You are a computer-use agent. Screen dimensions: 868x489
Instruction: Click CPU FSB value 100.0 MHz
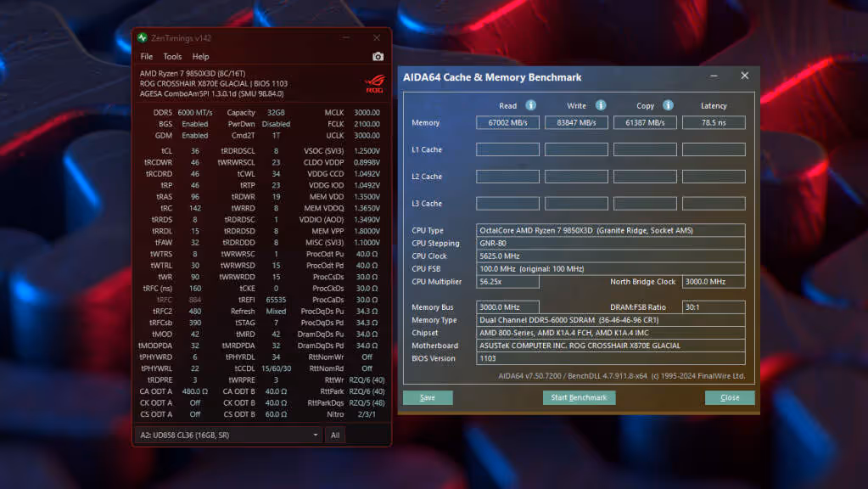pos(611,268)
